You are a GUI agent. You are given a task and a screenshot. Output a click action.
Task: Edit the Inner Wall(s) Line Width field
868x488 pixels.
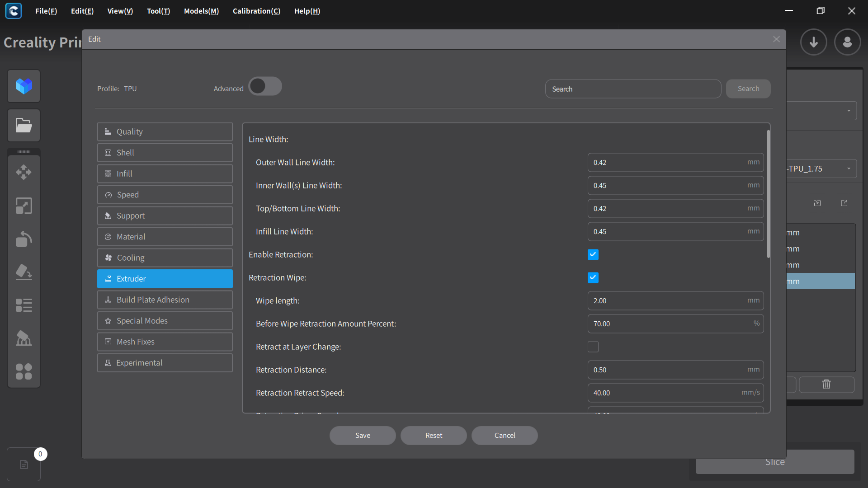click(675, 186)
